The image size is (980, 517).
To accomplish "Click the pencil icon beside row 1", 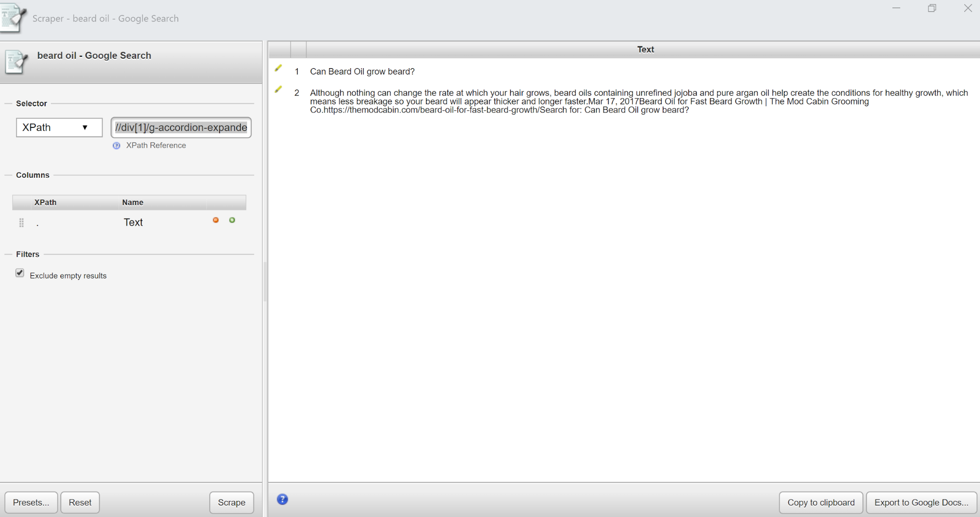I will [x=278, y=69].
